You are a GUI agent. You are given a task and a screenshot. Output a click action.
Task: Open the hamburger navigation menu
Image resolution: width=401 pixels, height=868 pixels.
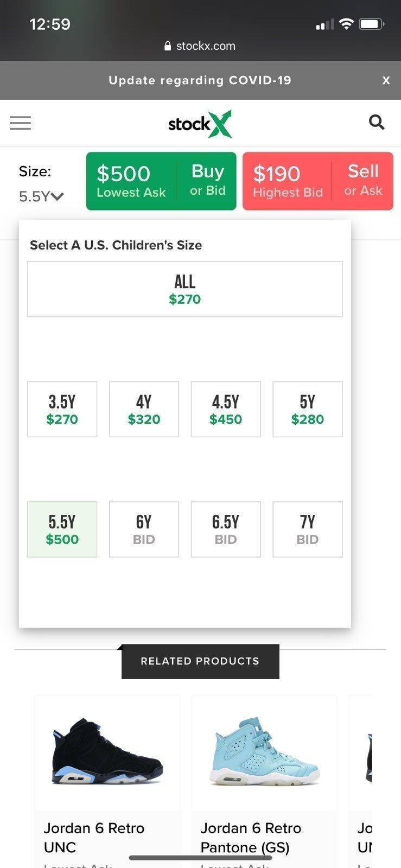tap(21, 123)
